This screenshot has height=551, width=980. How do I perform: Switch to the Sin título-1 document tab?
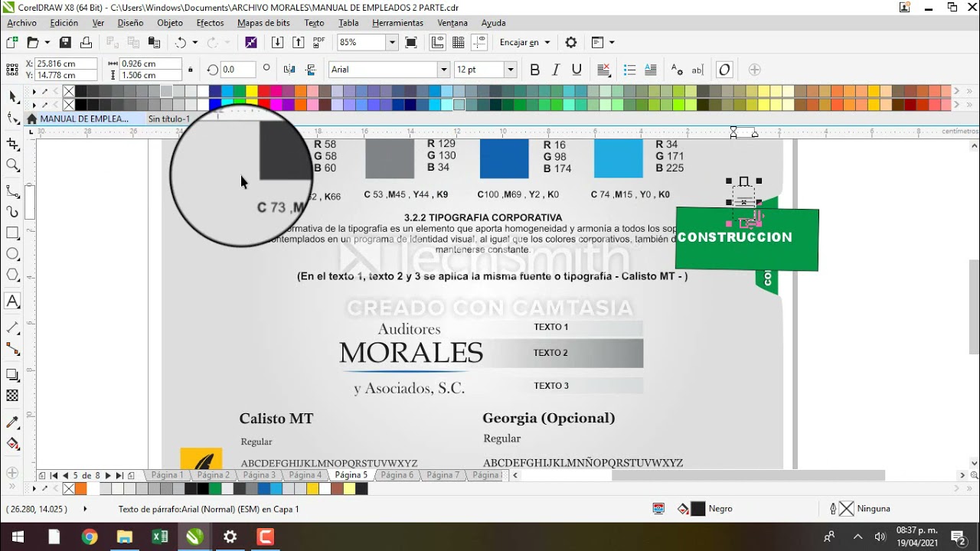[x=168, y=119]
